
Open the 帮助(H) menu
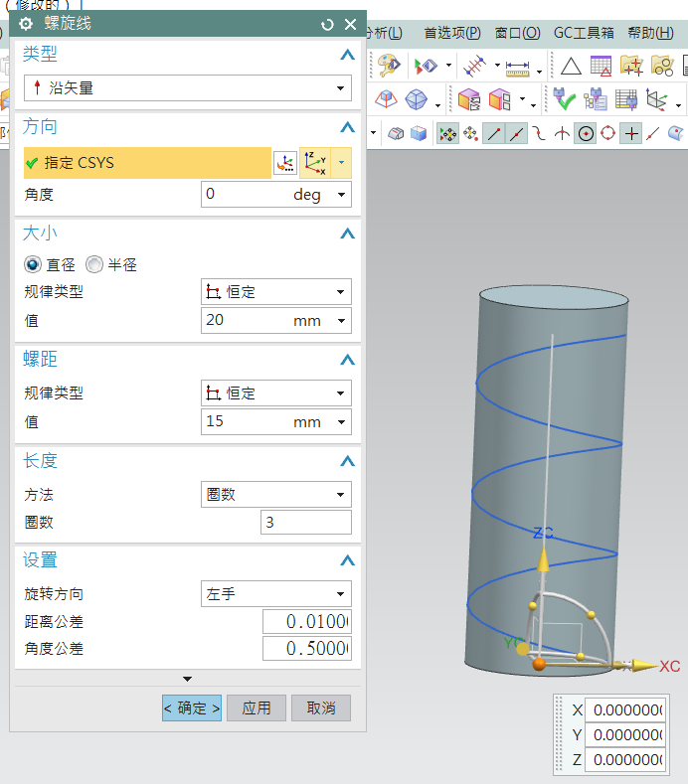(x=651, y=33)
